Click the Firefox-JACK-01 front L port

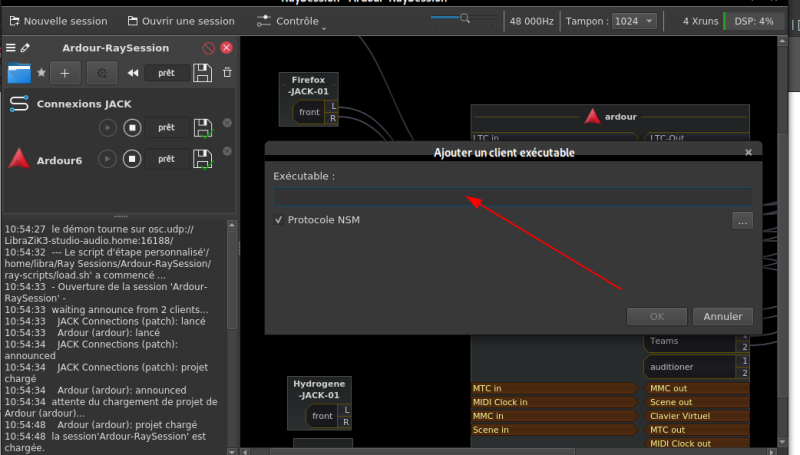click(334, 106)
